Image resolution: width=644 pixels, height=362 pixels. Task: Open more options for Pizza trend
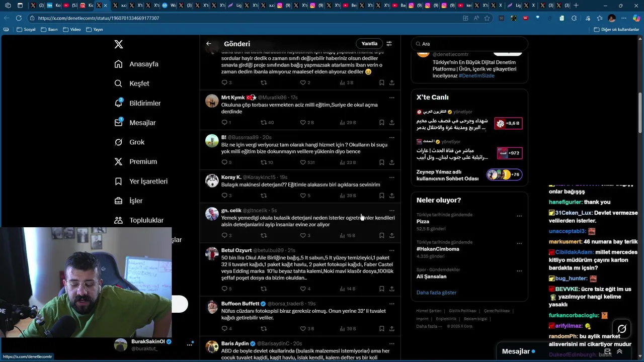coord(519,216)
